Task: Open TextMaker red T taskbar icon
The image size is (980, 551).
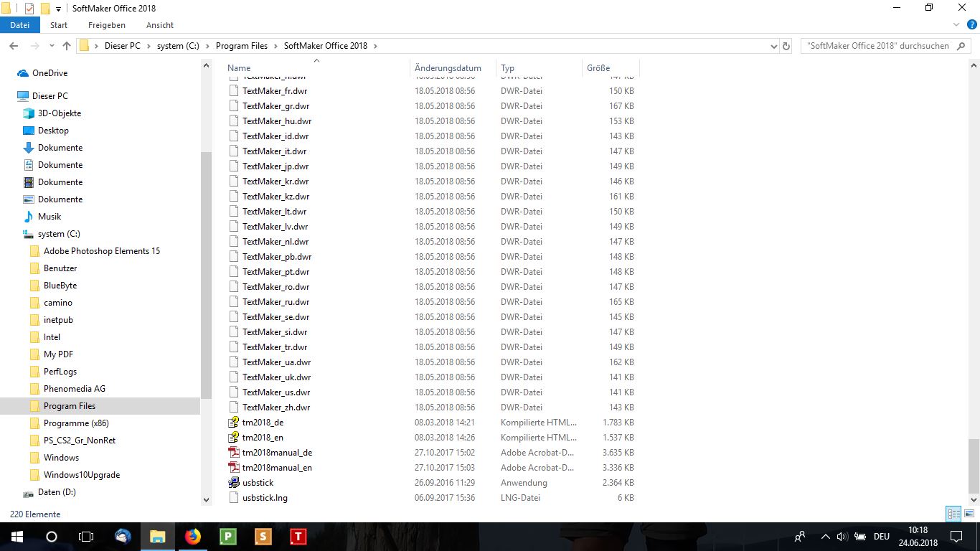Action: (298, 537)
